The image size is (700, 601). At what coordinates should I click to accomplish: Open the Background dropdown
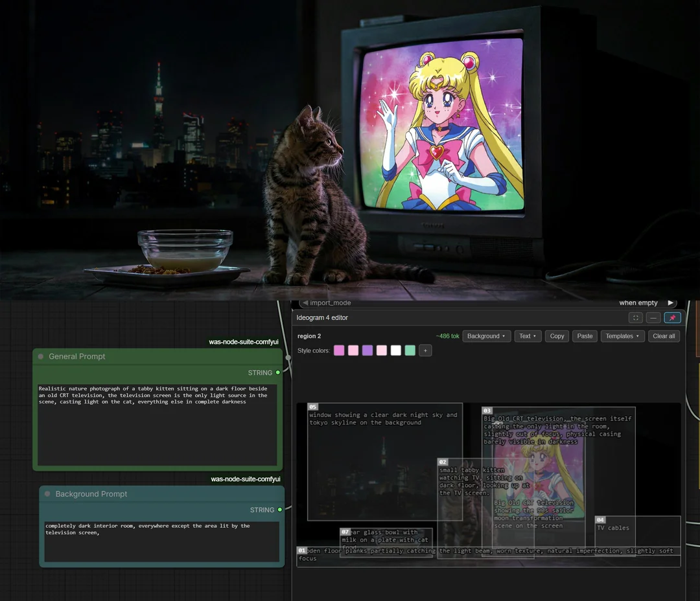point(486,336)
